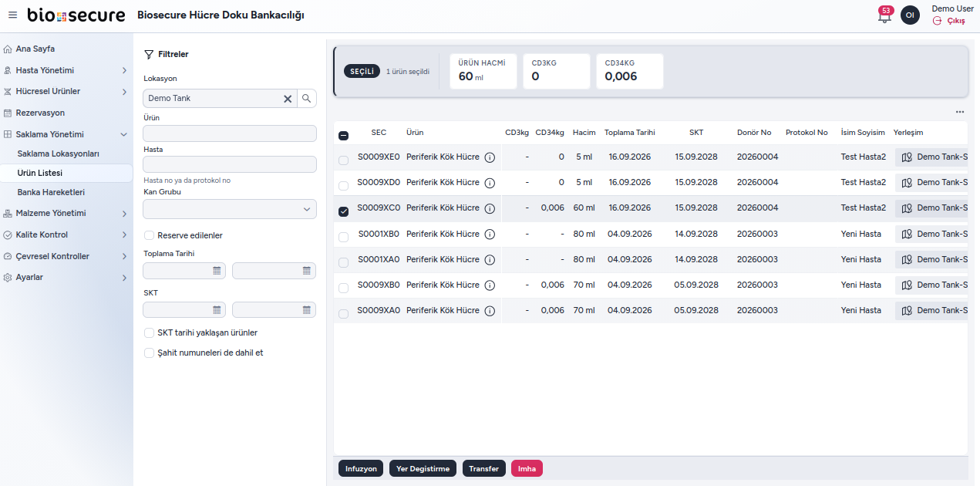Show info for product S0009XC0
The image size is (980, 486).
coord(490,208)
